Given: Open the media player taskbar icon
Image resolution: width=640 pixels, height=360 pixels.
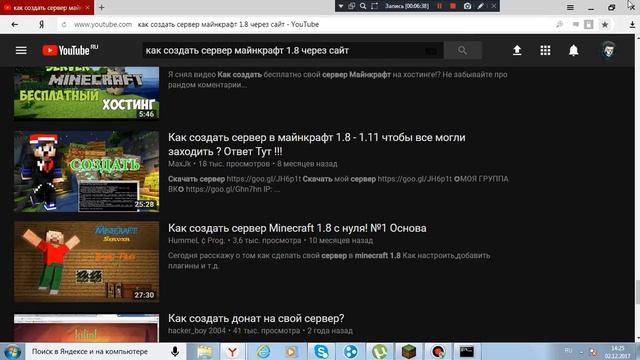Looking at the screenshot, I should pos(291,351).
